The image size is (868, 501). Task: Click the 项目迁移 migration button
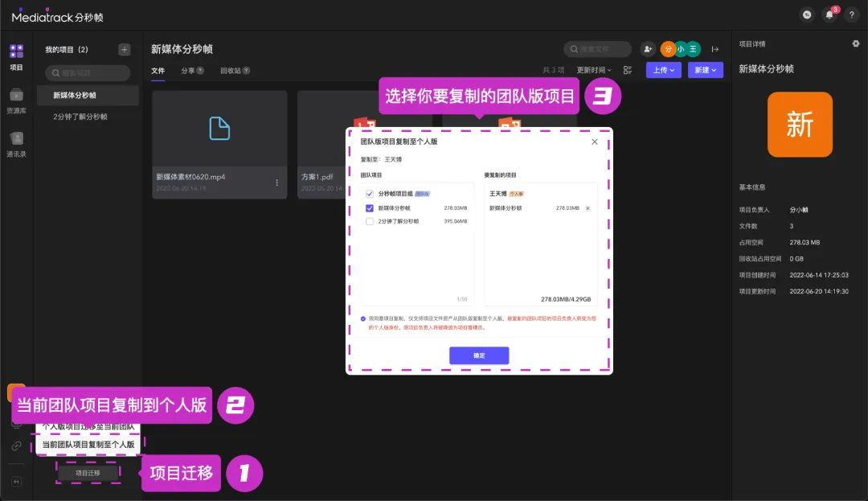pyautogui.click(x=88, y=473)
